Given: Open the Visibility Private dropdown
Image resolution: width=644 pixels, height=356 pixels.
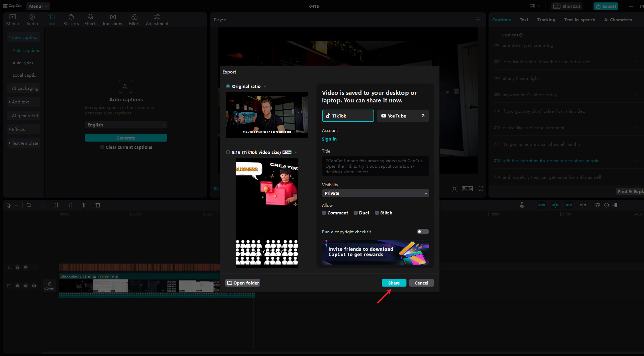Looking at the screenshot, I should 376,193.
